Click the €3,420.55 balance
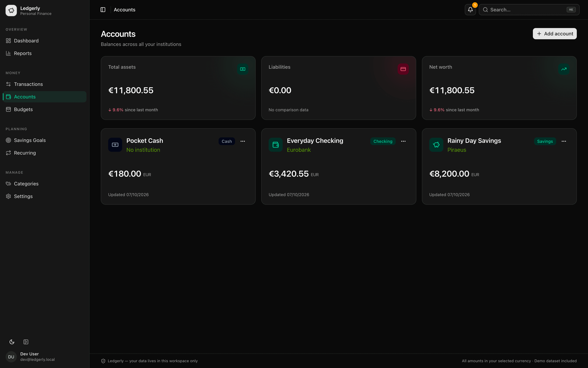The width and height of the screenshot is (588, 368). pyautogui.click(x=289, y=174)
